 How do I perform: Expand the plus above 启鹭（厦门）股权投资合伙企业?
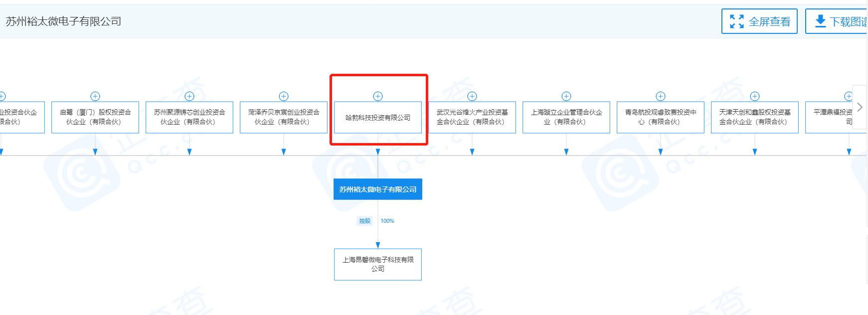pos(95,96)
